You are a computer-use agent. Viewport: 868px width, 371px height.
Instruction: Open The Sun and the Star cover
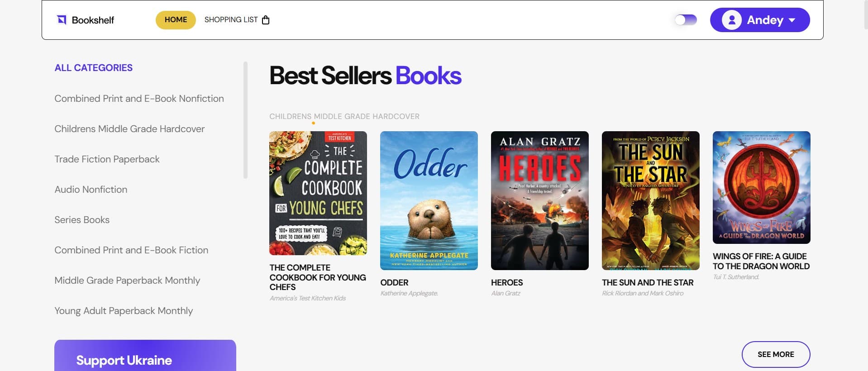click(651, 200)
